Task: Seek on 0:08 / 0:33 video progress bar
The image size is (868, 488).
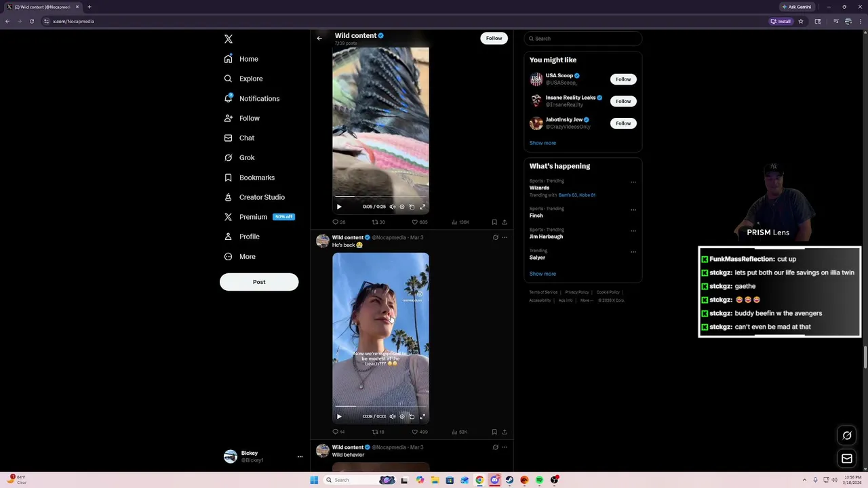Action: coord(380,406)
